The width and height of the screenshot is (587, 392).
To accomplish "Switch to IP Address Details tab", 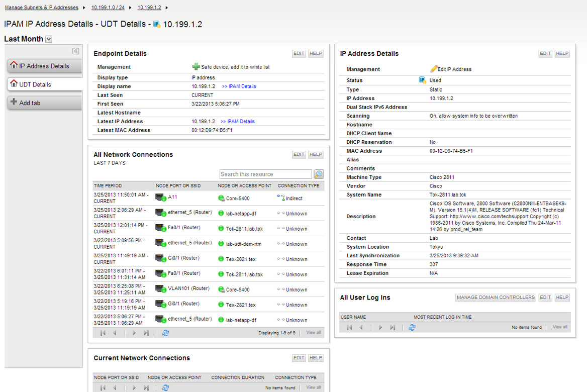I will click(x=44, y=66).
